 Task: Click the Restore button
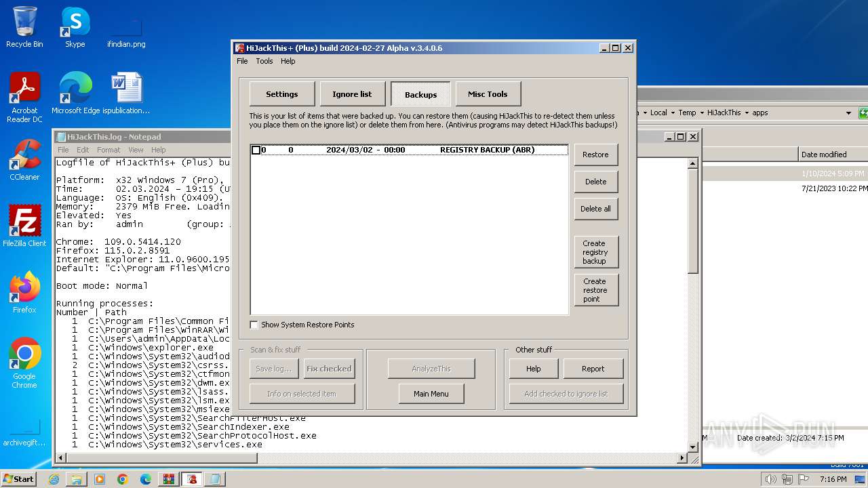596,155
